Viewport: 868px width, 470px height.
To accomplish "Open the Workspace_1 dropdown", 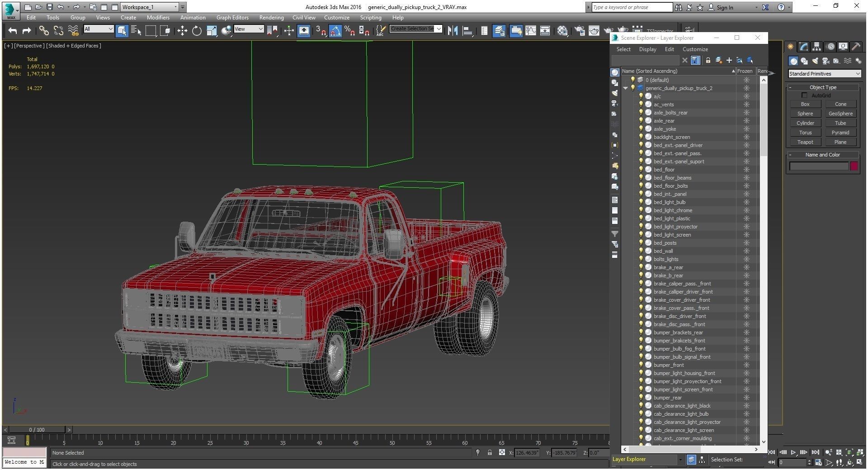I will [150, 7].
